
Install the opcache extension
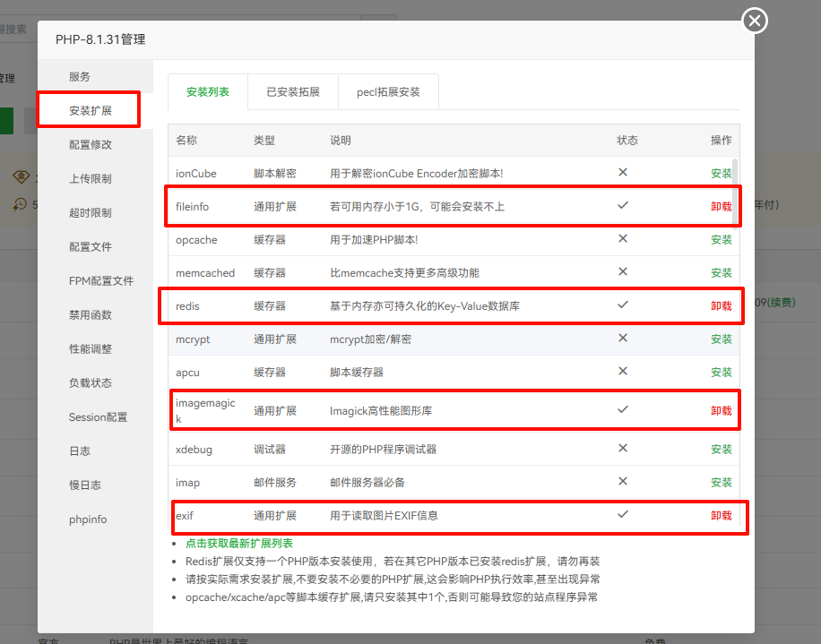721,240
